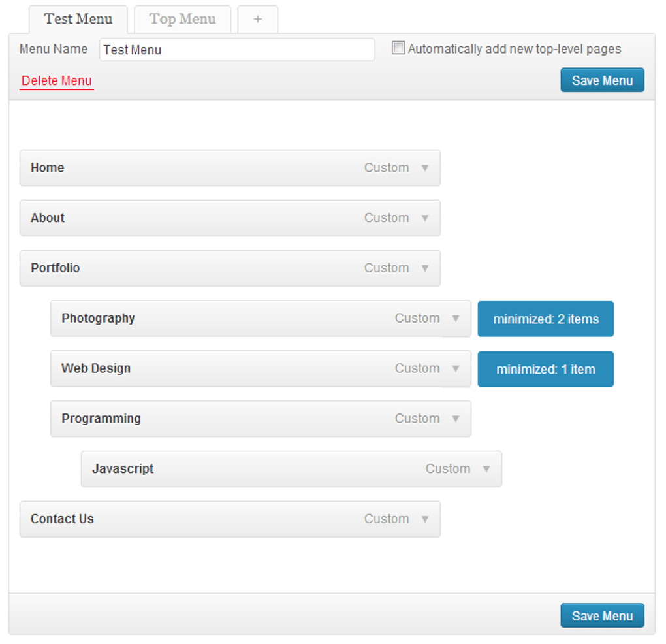666x644 pixels.
Task: Show the minimized 1 item under Web Design
Action: click(545, 369)
